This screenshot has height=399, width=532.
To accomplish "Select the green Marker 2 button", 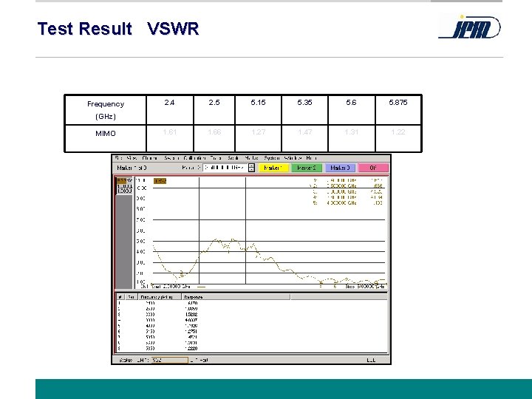I will pyautogui.click(x=307, y=168).
